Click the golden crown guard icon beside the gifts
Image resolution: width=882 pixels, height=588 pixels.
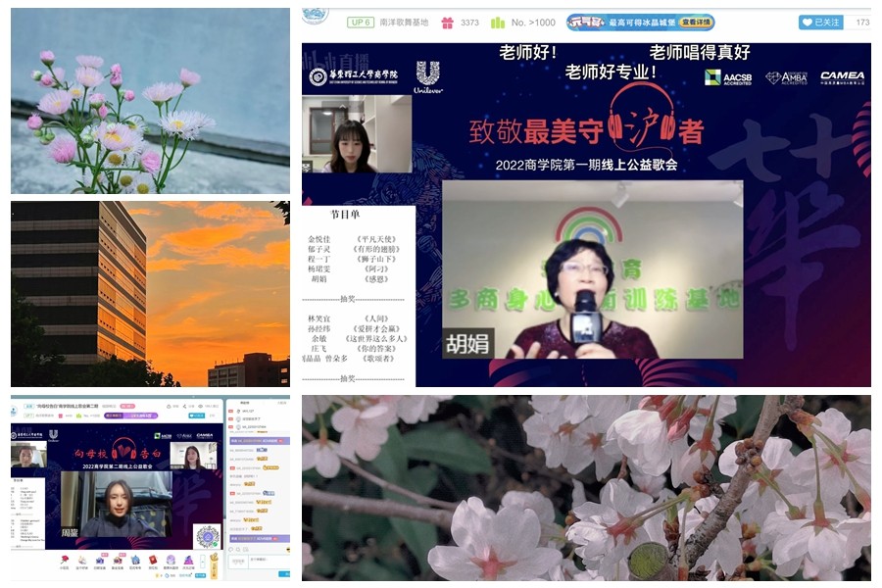[x=214, y=562]
